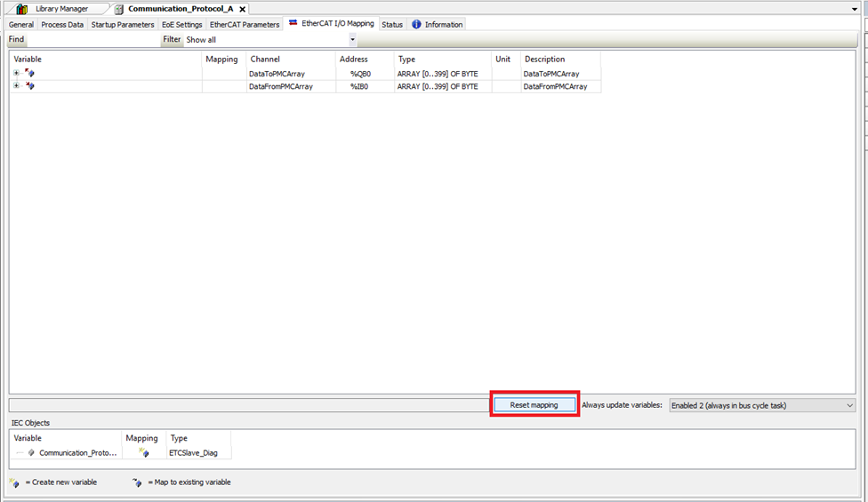Open the tab list dropdown arrow at top right
Image resolution: width=868 pixels, height=502 pixels.
[855, 9]
